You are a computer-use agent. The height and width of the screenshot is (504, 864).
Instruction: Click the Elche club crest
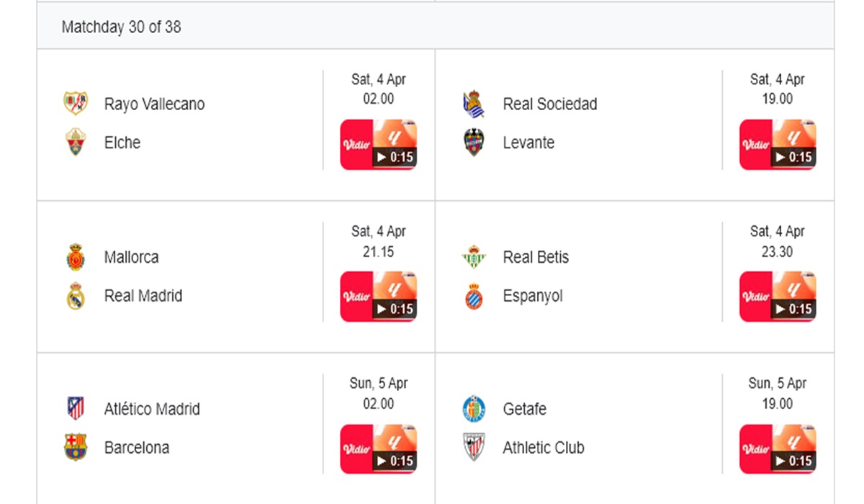pyautogui.click(x=76, y=143)
